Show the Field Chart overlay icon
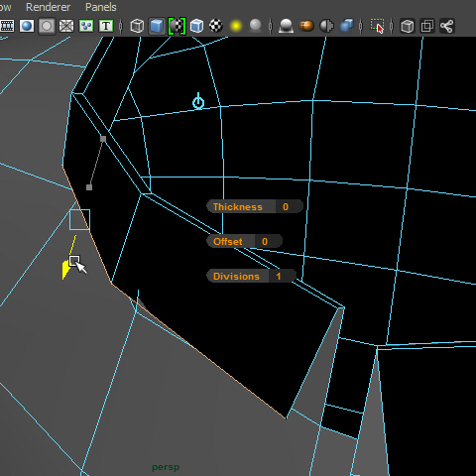Viewport: 476px width, 476px height. pyautogui.click(x=66, y=26)
